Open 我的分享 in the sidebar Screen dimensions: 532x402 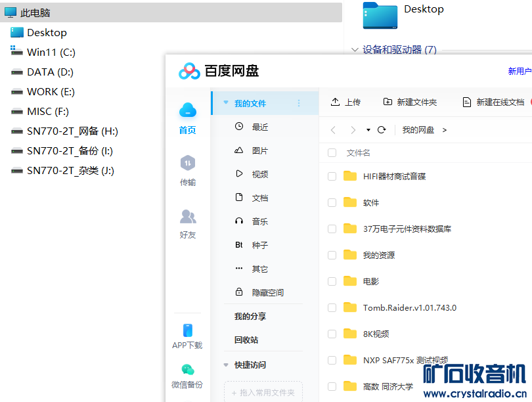point(250,317)
